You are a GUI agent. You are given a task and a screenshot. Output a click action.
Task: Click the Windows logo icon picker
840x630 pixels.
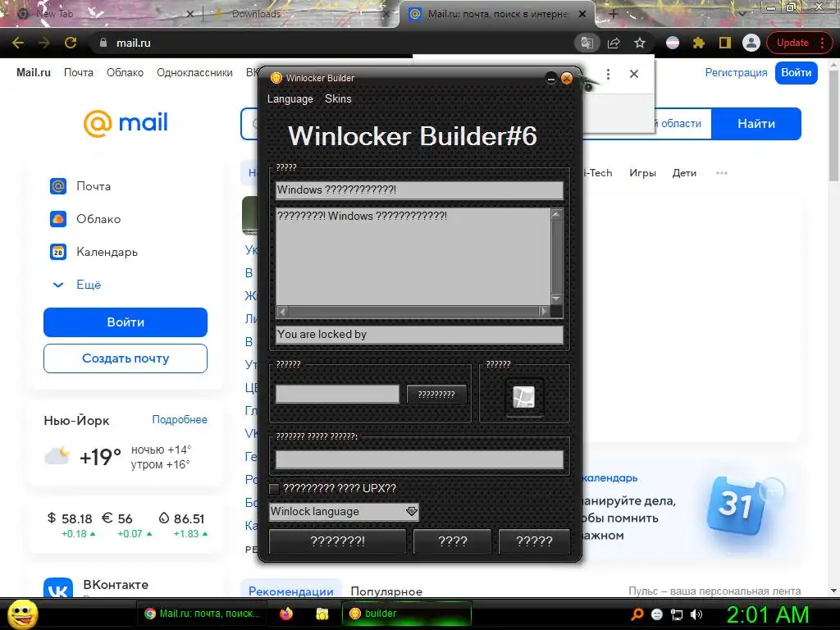pyautogui.click(x=524, y=398)
